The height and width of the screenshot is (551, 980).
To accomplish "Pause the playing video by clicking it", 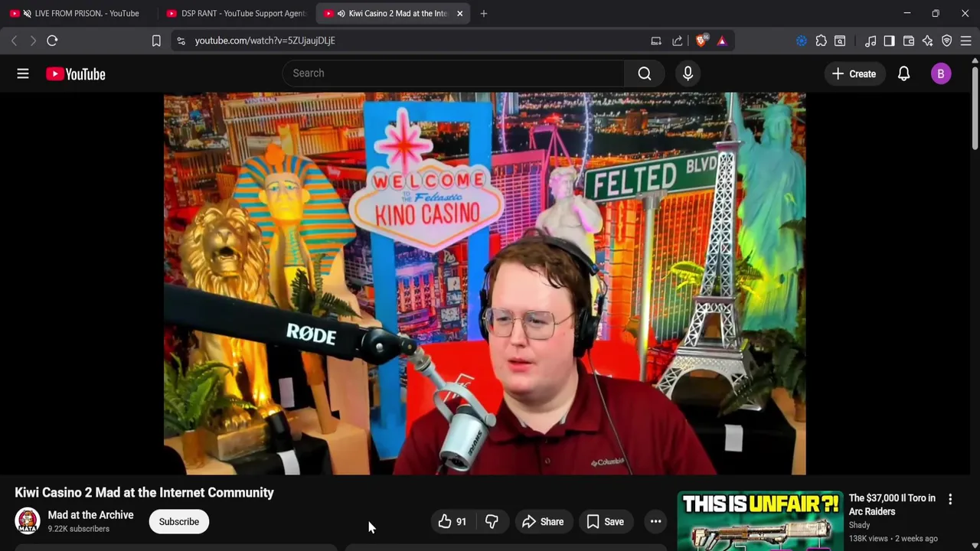I will point(484,283).
